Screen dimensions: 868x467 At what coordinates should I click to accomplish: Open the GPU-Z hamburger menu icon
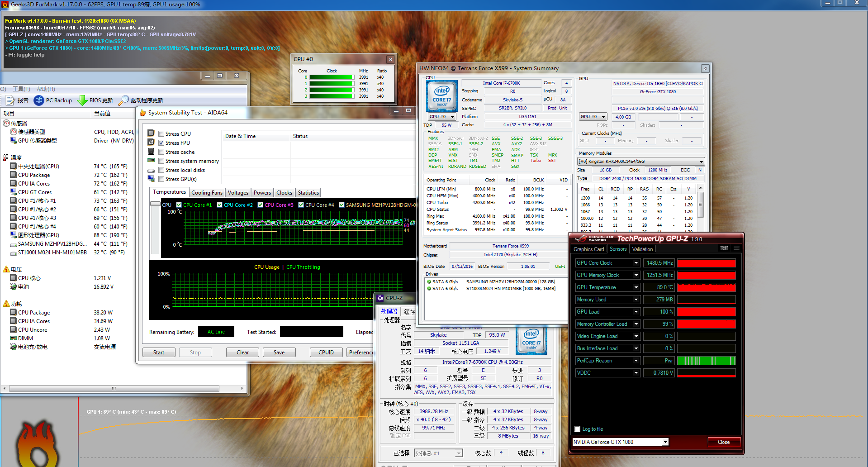tap(736, 248)
